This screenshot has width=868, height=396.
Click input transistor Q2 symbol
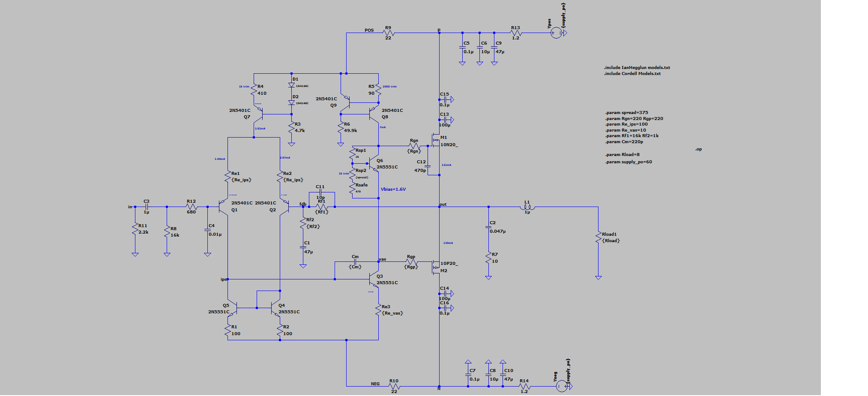(284, 207)
